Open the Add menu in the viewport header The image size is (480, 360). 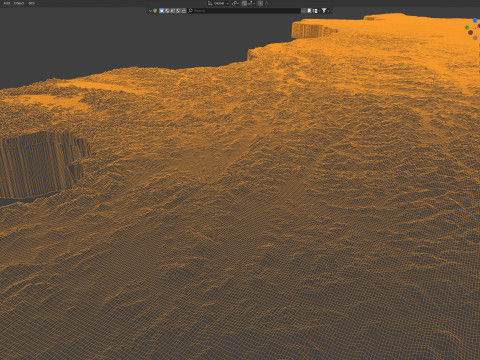coord(7,3)
